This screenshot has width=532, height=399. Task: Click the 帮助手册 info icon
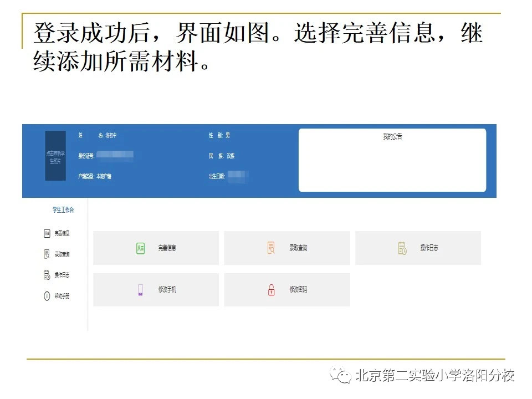[x=47, y=295]
